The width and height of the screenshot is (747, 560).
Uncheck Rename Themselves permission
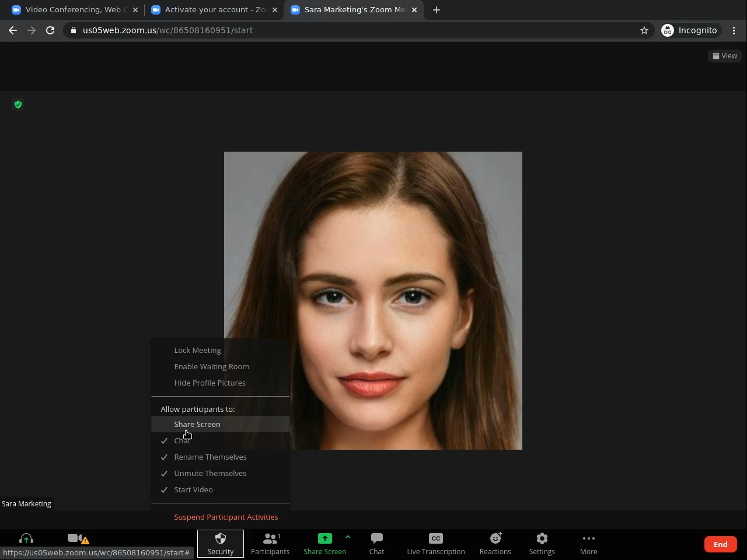[x=210, y=457]
